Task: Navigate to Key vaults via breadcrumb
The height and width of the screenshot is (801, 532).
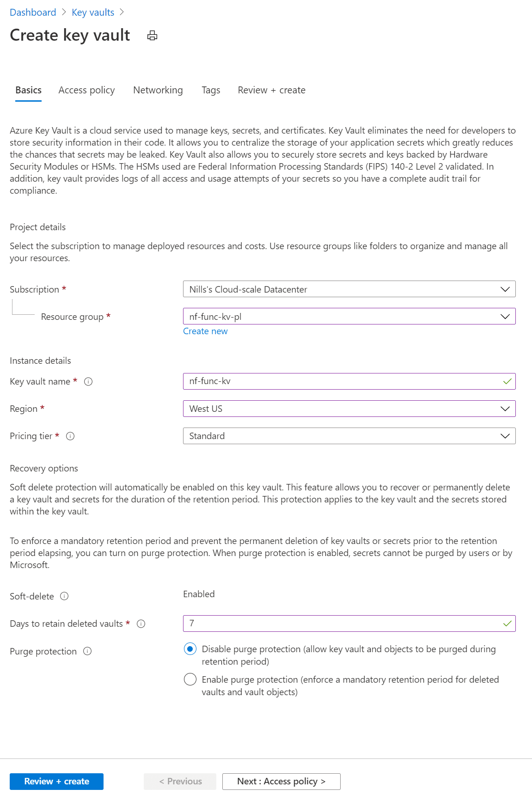Action: coord(92,12)
